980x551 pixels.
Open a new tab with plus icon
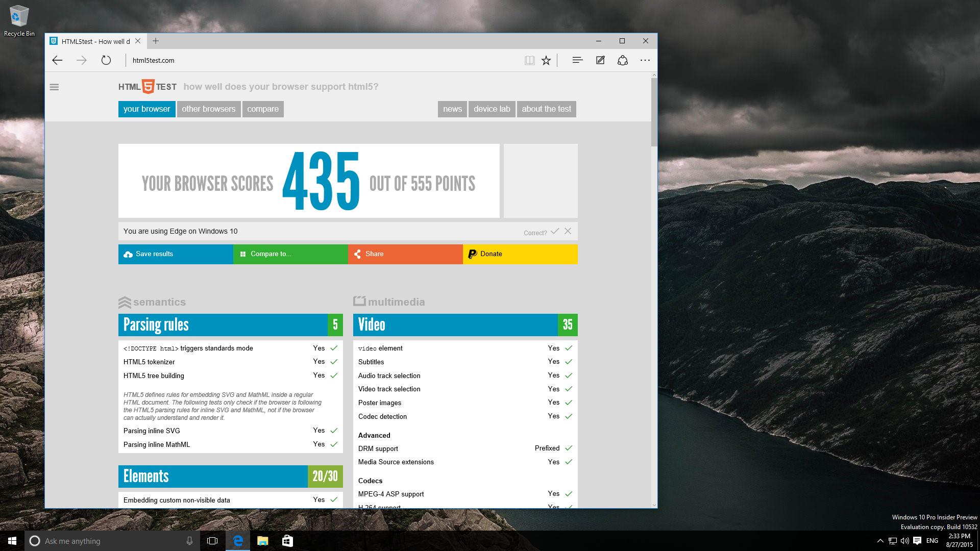[156, 41]
